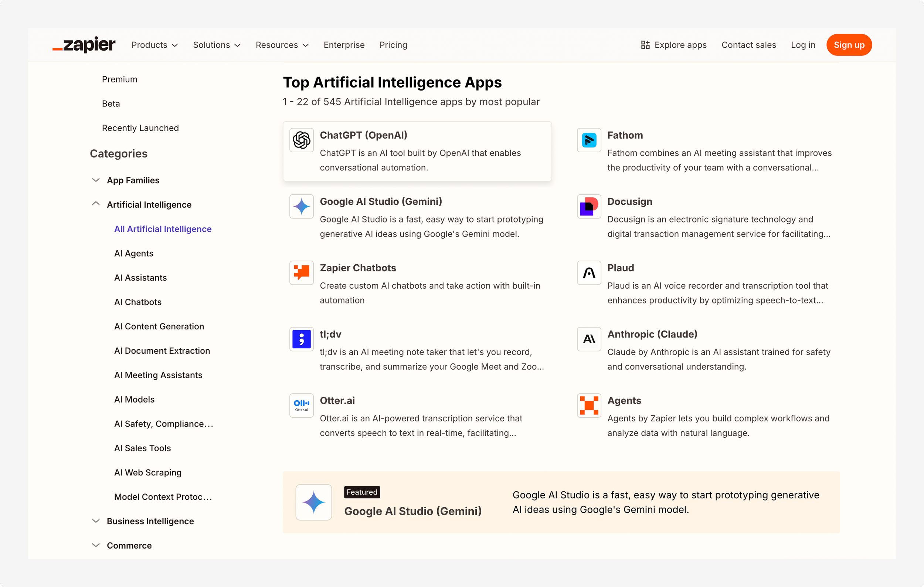
Task: Click the Plaud app icon
Action: click(589, 273)
